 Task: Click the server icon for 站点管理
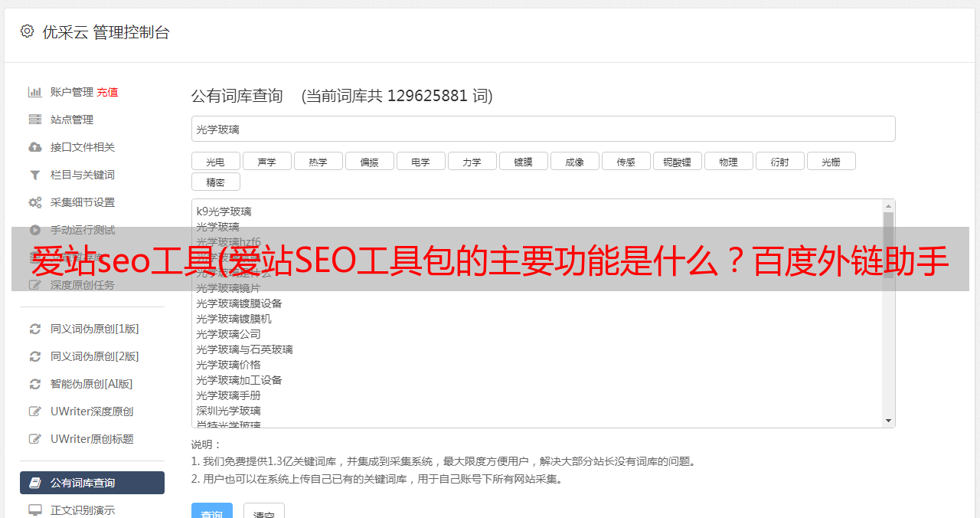click(35, 120)
